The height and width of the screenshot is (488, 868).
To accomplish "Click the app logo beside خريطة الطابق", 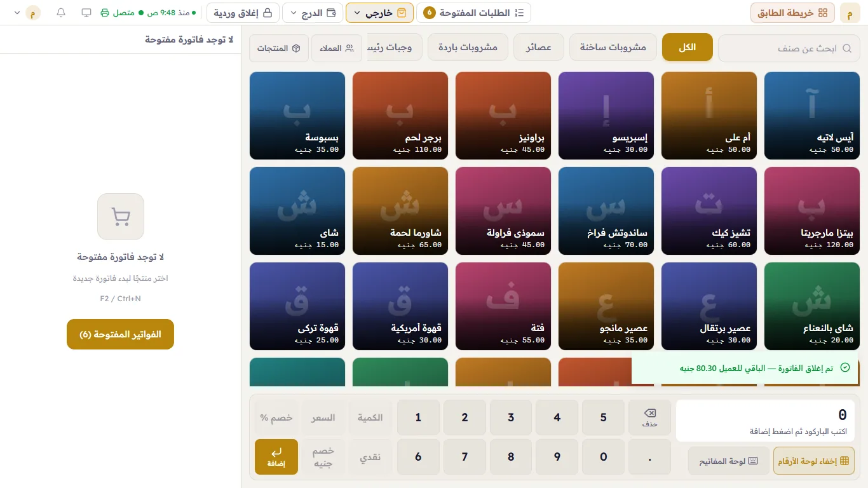I will pyautogui.click(x=850, y=13).
